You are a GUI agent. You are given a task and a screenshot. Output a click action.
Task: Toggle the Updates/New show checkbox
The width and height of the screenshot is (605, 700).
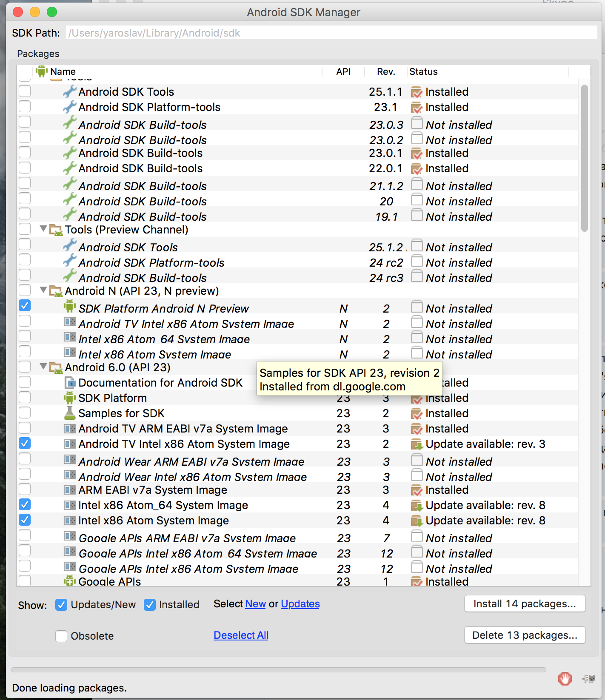click(x=61, y=605)
